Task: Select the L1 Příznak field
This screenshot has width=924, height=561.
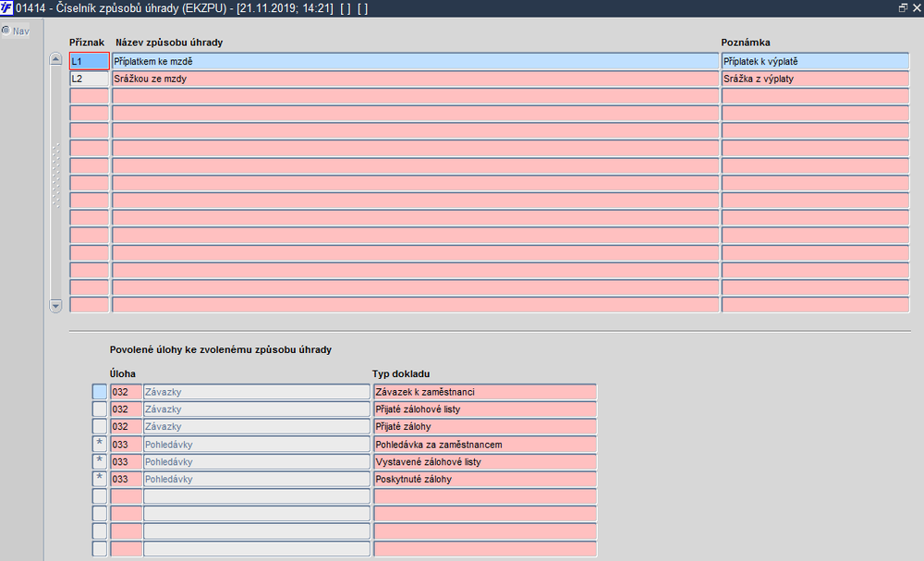Action: point(90,61)
